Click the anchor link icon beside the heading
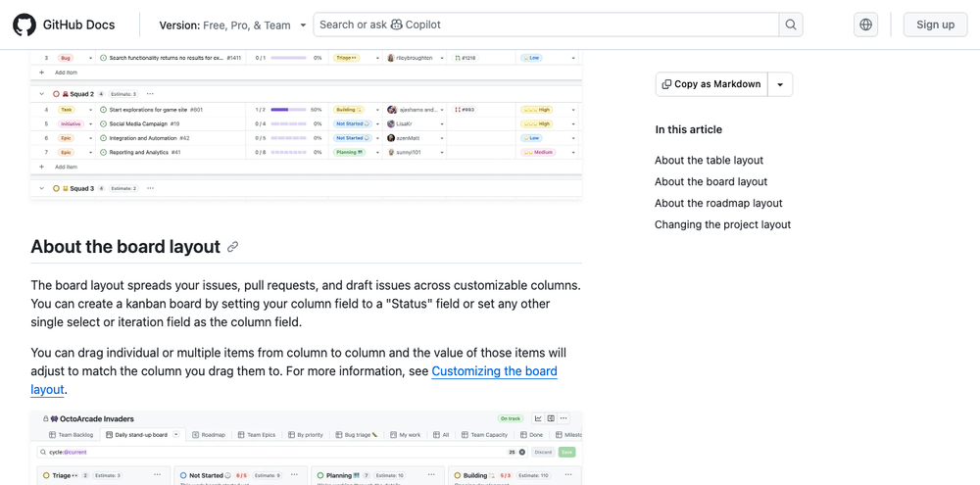Screen dimensions: 980x485 click(232, 247)
